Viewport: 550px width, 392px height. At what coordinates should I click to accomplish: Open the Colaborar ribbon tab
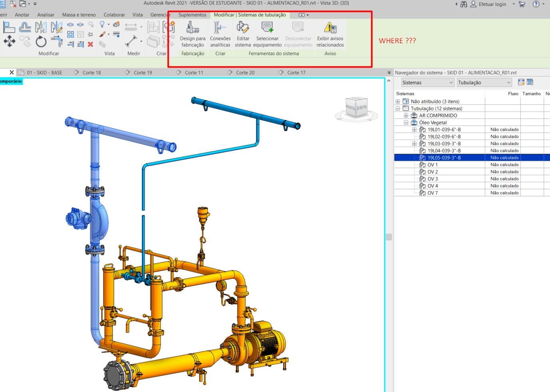pos(114,15)
